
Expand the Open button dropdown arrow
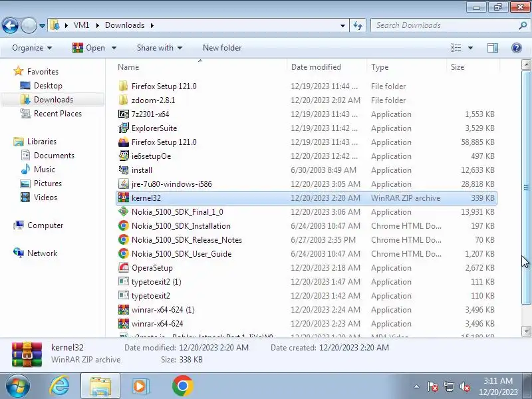114,48
